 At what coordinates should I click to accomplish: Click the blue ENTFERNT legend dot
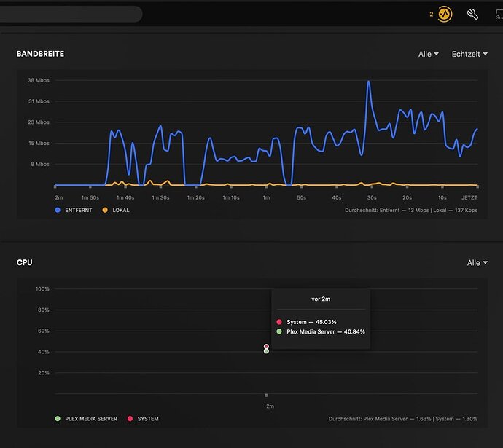(x=58, y=211)
